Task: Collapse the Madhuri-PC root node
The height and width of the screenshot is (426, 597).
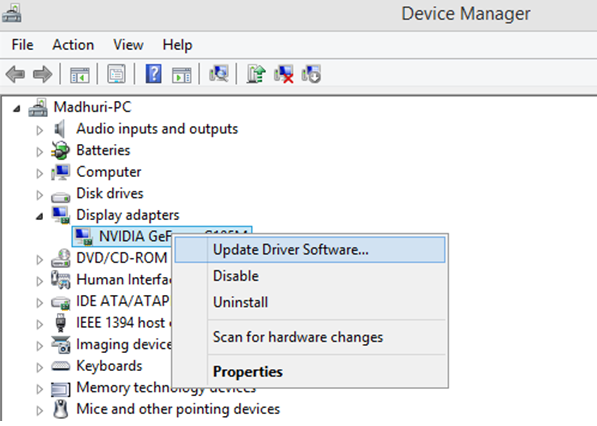Action: coord(16,109)
